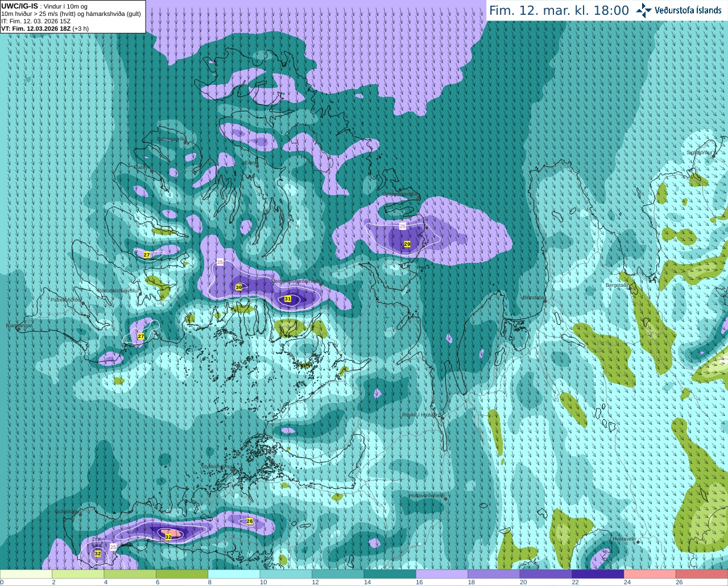Click the Gjögurflugvöllur station label
The image size is (728, 586).
point(401,195)
